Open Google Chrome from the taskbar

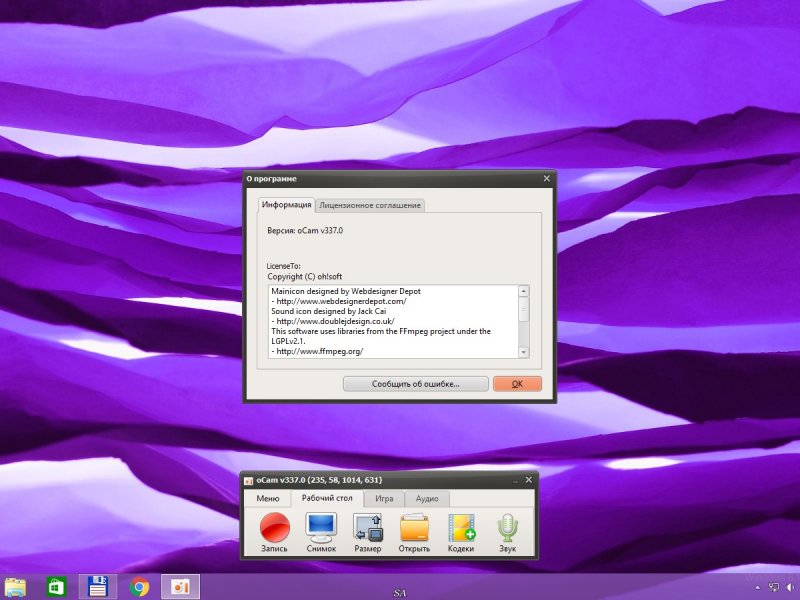[139, 587]
